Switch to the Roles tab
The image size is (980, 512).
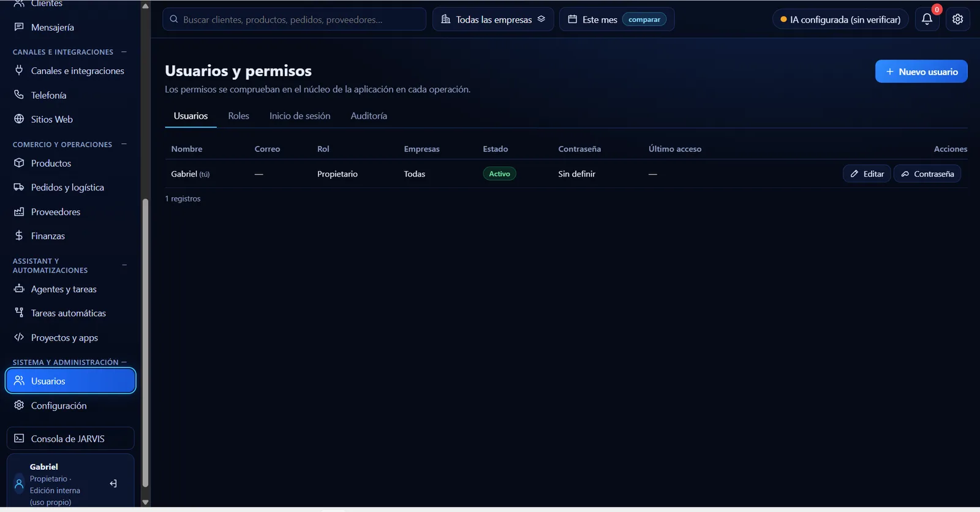click(x=238, y=116)
